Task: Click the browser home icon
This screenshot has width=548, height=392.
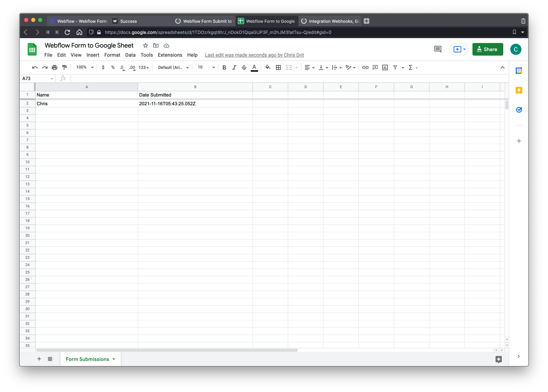Action: (x=79, y=32)
